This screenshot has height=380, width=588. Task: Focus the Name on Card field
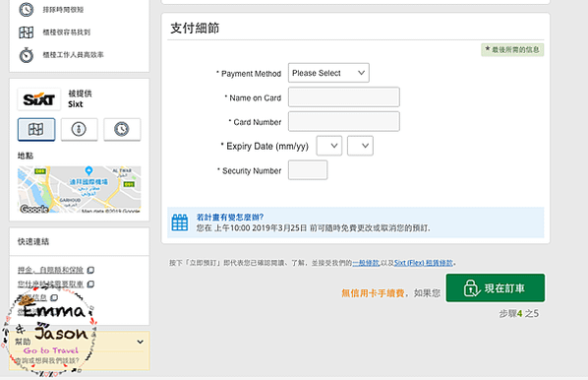pos(344,97)
